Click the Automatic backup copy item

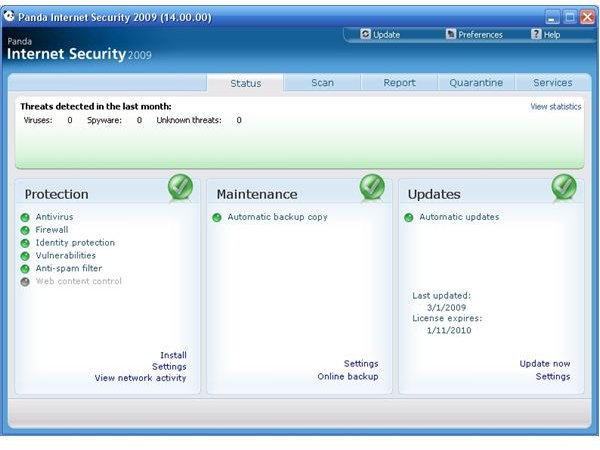(x=277, y=217)
